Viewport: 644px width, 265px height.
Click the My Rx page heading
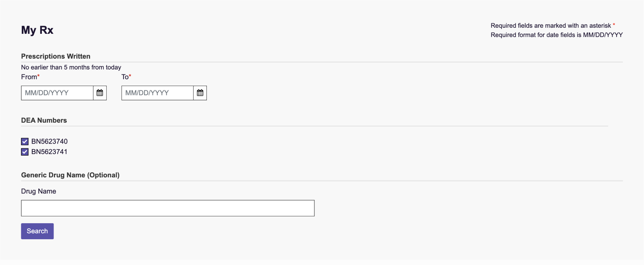tap(37, 30)
